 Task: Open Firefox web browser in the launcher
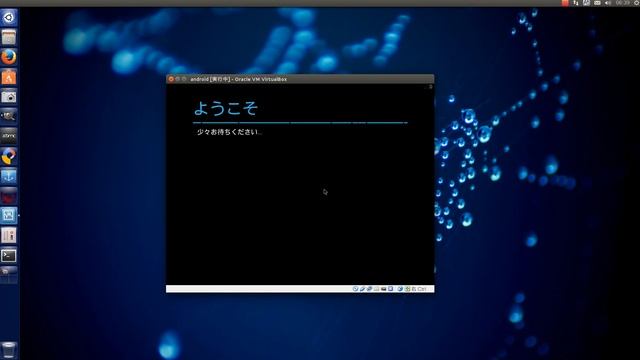[x=9, y=57]
